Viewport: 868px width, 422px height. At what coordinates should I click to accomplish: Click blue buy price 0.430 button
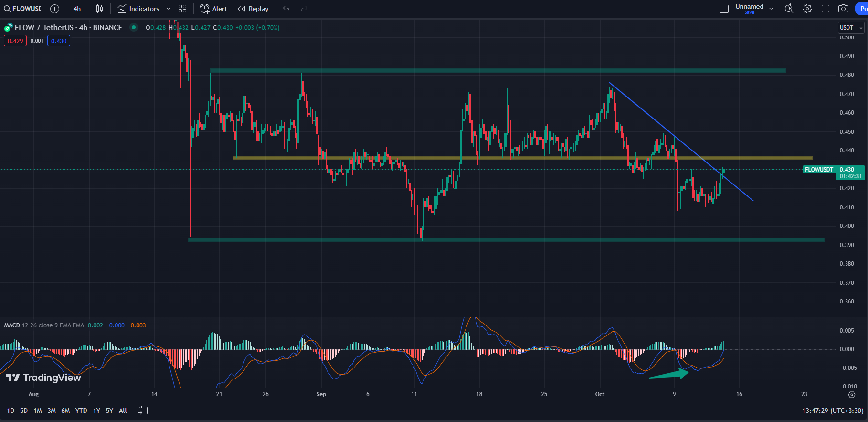pos(59,41)
